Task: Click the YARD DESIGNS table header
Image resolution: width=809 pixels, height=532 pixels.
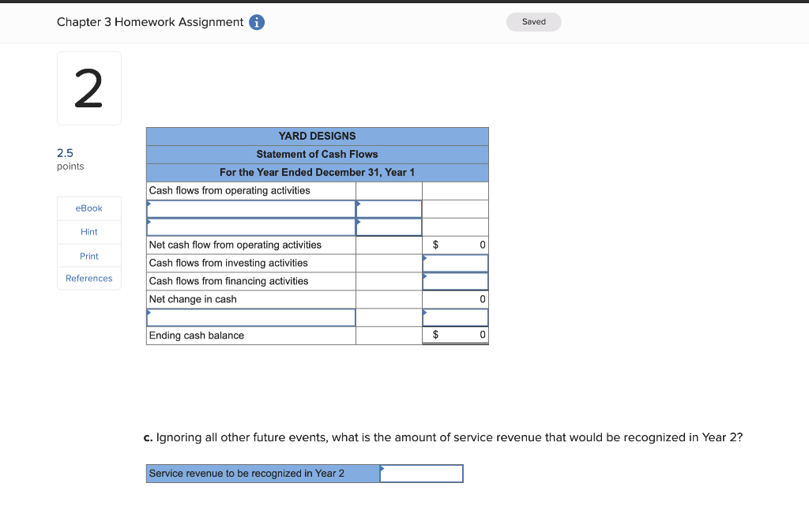Action: (x=317, y=136)
